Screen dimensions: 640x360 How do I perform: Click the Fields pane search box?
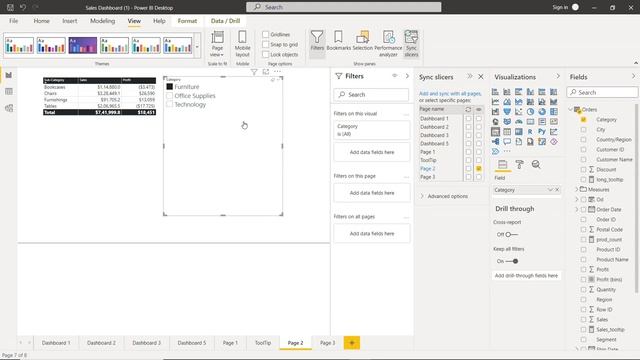[x=602, y=93]
